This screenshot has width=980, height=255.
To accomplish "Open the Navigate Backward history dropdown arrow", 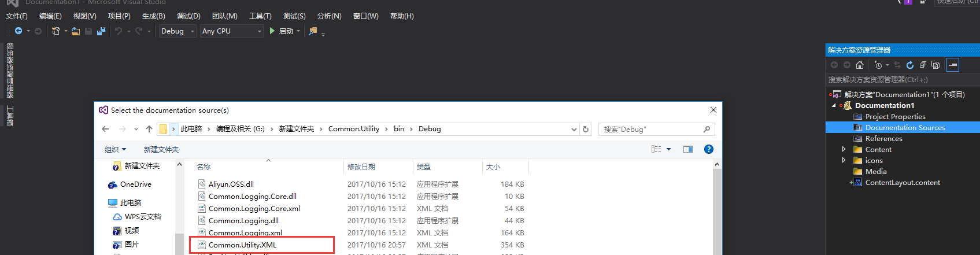I will pos(28,31).
